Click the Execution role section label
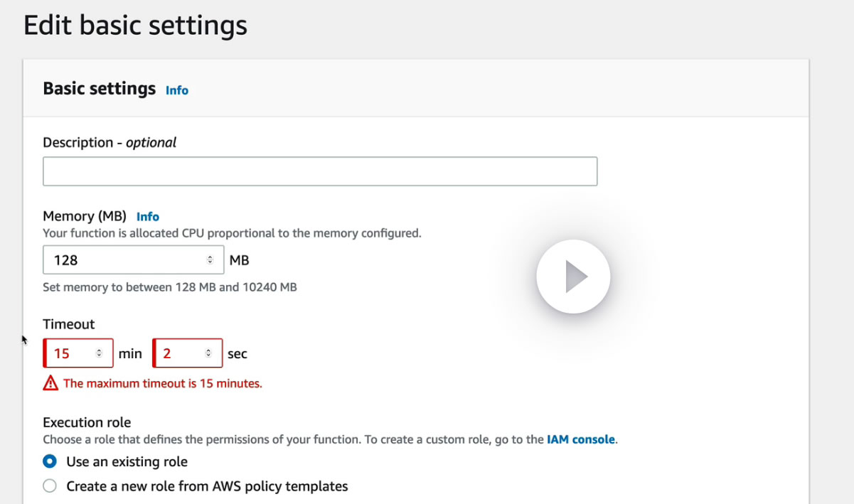Image resolution: width=854 pixels, height=504 pixels. (x=87, y=422)
